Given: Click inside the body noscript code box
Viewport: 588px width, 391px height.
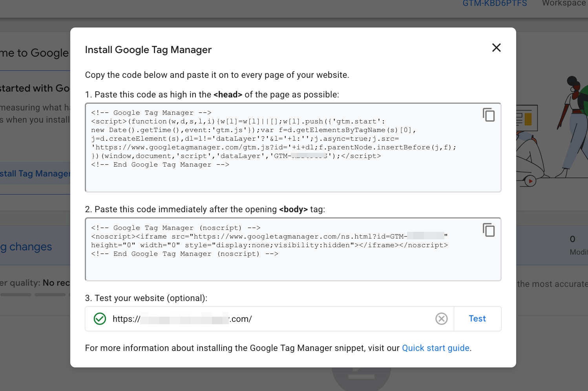Looking at the screenshot, I should point(293,249).
